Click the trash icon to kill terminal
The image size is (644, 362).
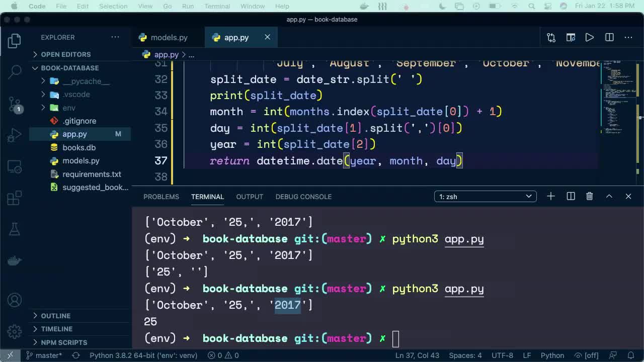click(x=589, y=196)
